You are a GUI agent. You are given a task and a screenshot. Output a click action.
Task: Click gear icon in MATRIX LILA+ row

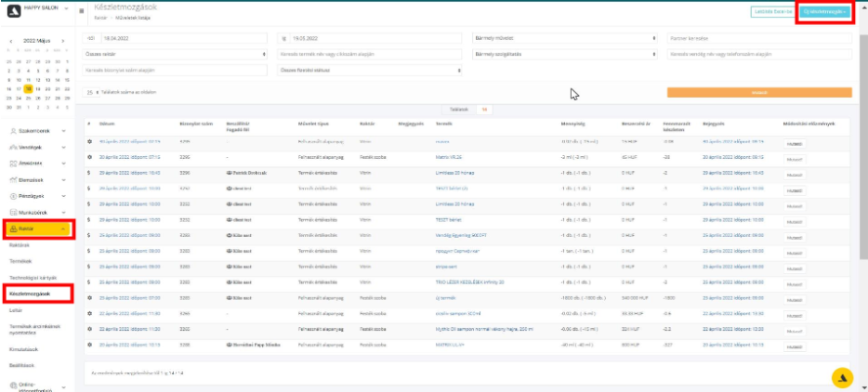click(89, 345)
